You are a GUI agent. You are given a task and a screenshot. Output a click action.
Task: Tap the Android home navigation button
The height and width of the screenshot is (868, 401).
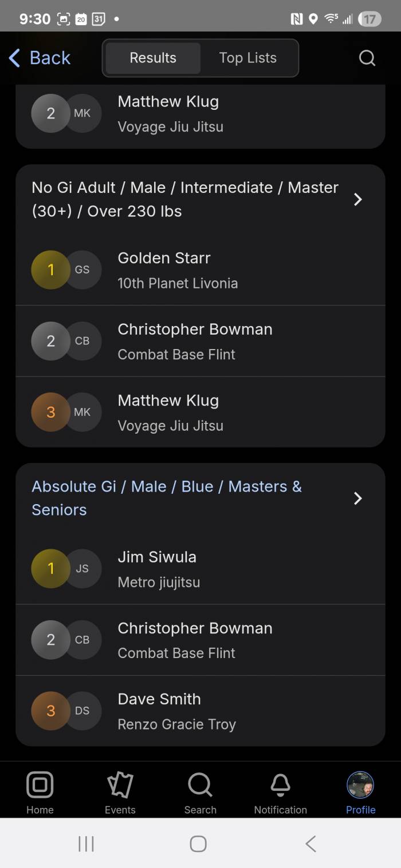198,843
